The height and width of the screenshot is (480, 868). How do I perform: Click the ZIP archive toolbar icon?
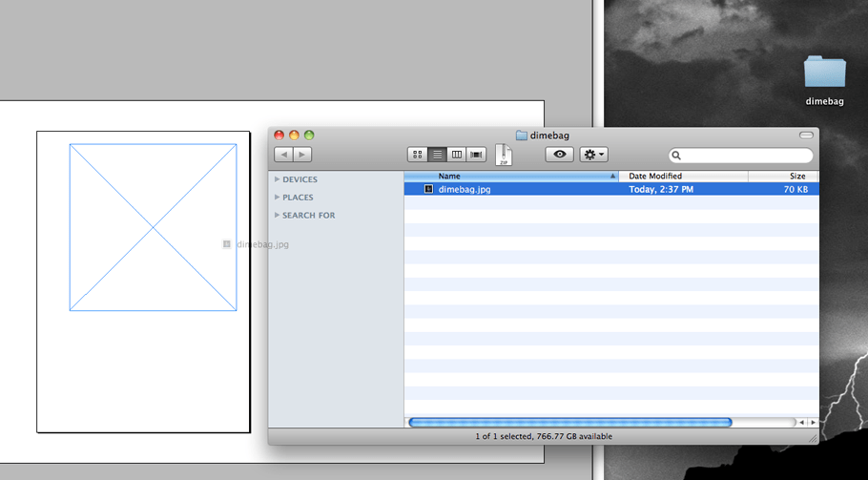tap(504, 155)
